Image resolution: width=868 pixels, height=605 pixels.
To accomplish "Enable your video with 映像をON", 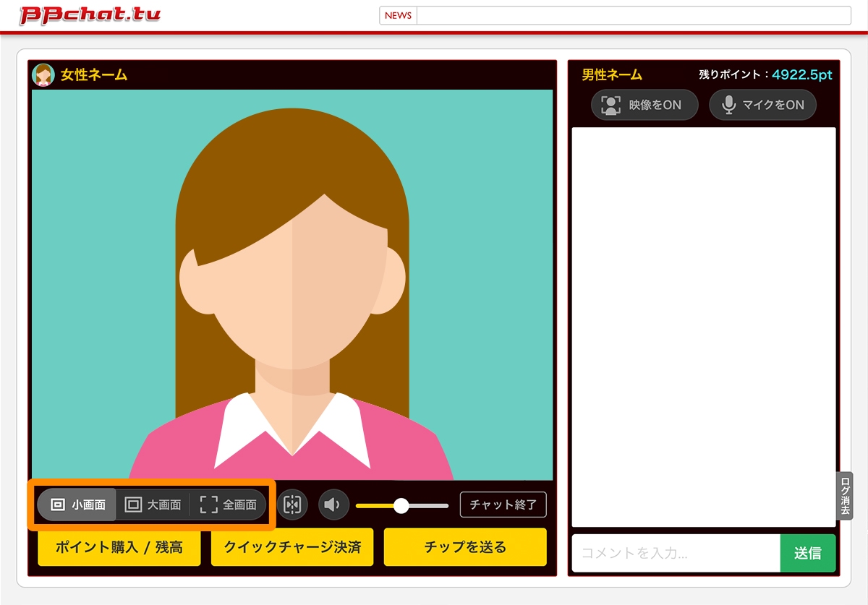I will tap(644, 105).
